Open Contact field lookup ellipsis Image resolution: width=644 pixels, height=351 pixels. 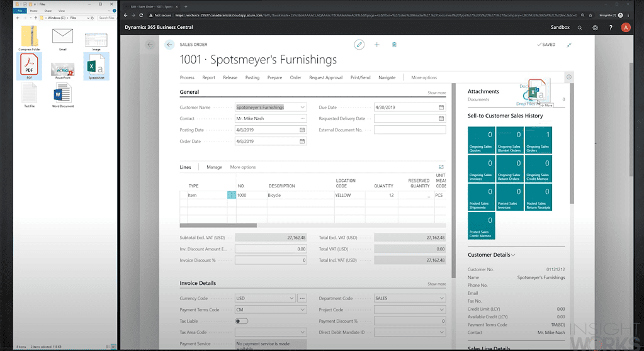click(302, 119)
